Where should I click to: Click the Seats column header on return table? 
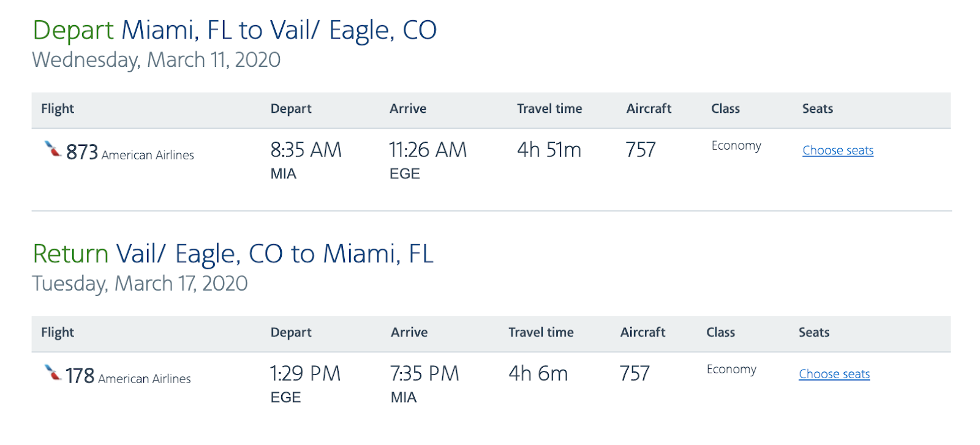(815, 332)
